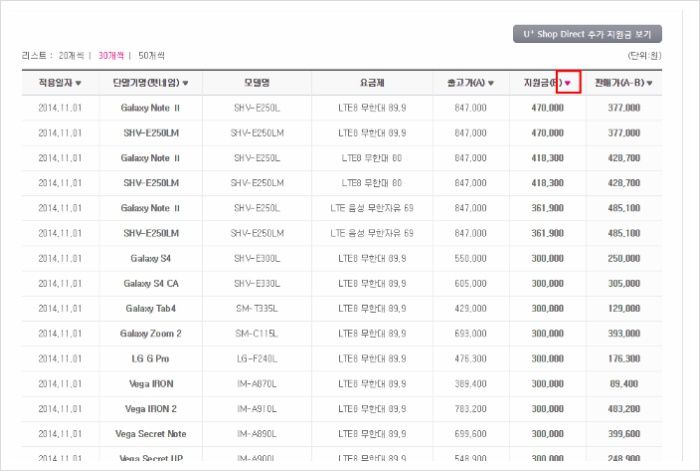700x471 pixels.
Task: Click model name SHV-E300L
Action: [x=257, y=258]
